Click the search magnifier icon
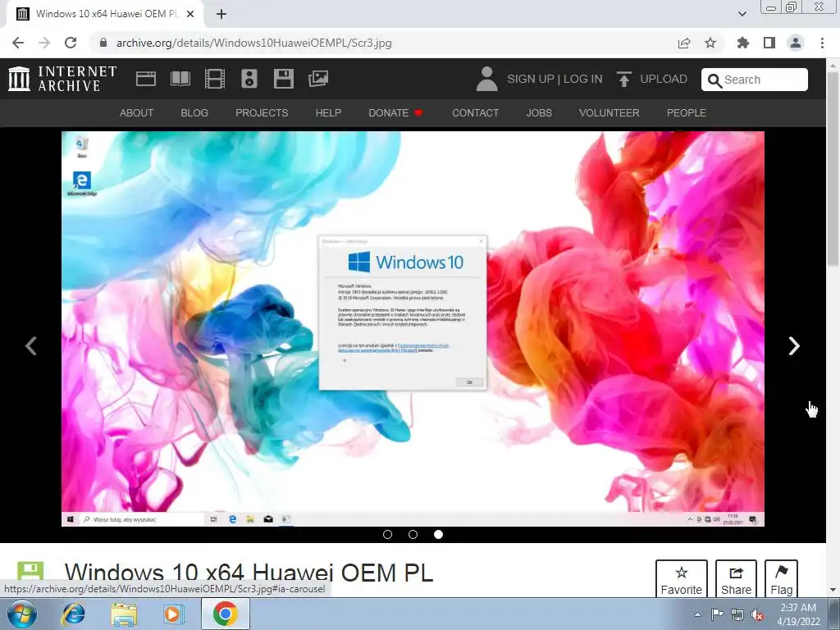The width and height of the screenshot is (840, 630). coord(714,80)
